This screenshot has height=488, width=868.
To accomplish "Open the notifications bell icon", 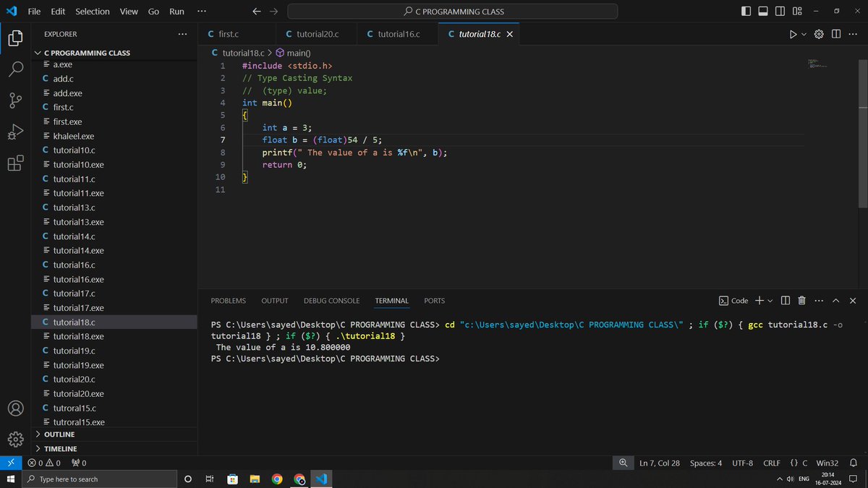I will tap(853, 463).
